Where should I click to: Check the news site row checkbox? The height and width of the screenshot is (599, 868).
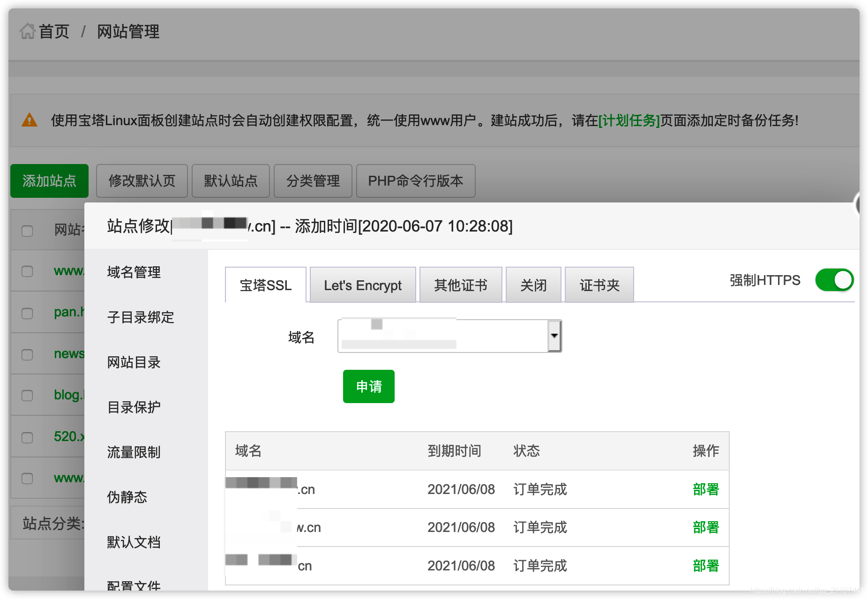pos(27,354)
